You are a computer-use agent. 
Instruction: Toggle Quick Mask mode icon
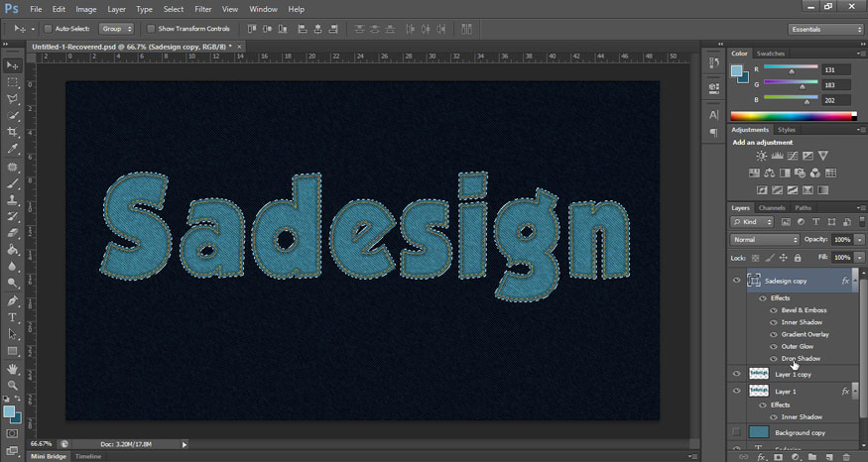pyautogui.click(x=12, y=434)
